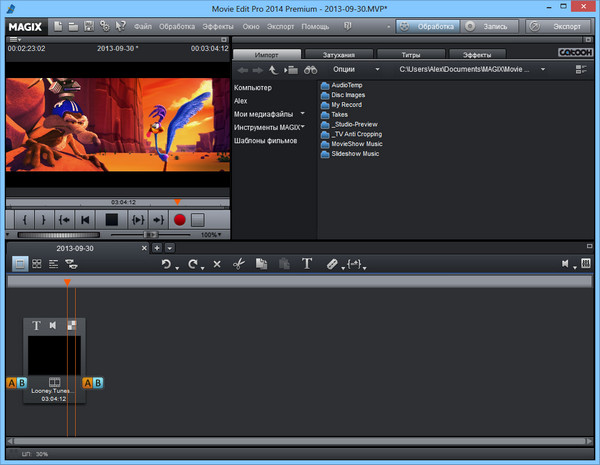600x465 pixels.
Task: Switch to storyboard mode view
Action: pyautogui.click(x=20, y=264)
